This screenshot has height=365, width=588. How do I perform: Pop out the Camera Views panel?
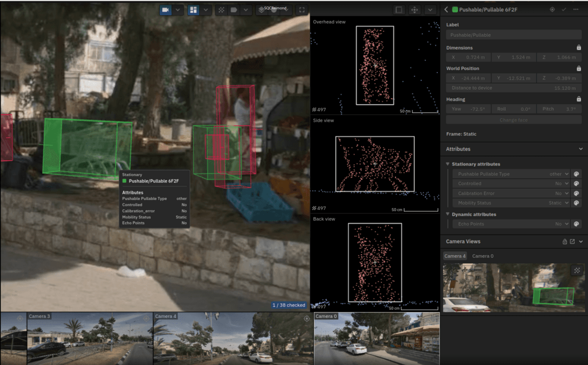tap(572, 242)
